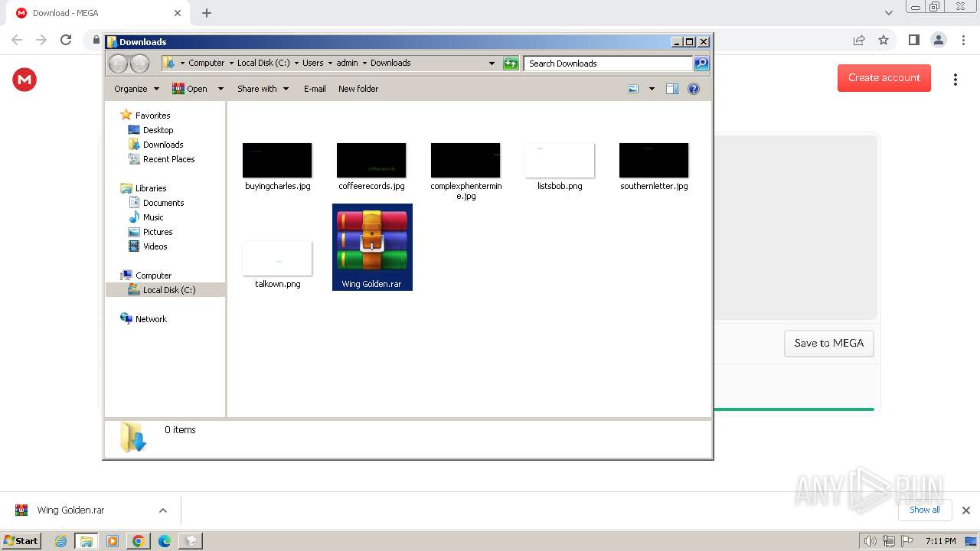Viewport: 980px width, 551px height.
Task: Open Pictures library in sidebar
Action: coord(158,232)
